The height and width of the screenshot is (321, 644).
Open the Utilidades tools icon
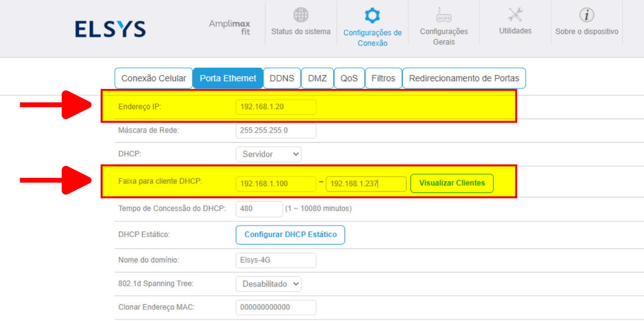pos(515,15)
